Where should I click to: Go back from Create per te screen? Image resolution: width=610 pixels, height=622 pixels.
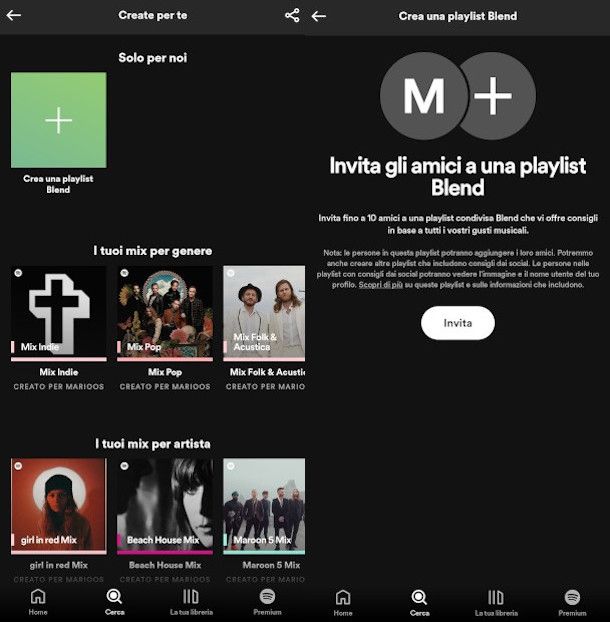[x=14, y=15]
